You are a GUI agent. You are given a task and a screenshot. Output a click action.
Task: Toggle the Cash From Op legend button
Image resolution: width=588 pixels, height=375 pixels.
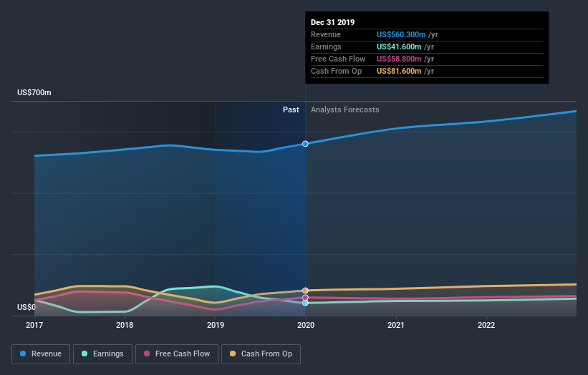(x=261, y=354)
